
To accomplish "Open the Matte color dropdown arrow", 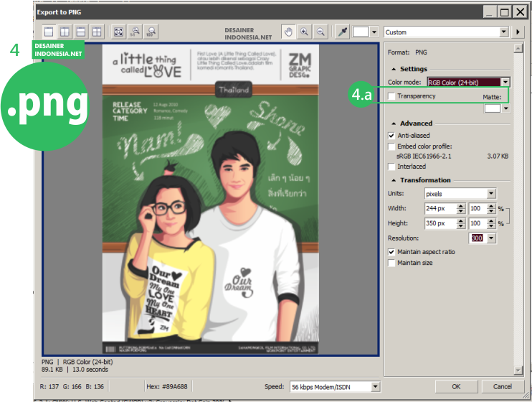I will tap(506, 108).
